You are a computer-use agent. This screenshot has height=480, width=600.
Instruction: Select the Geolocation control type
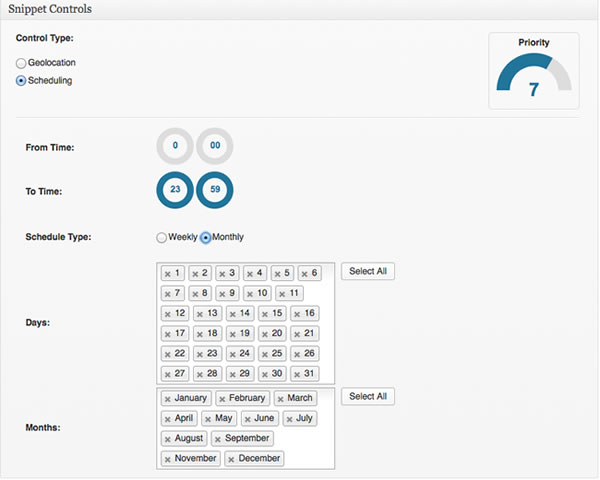pyautogui.click(x=21, y=63)
